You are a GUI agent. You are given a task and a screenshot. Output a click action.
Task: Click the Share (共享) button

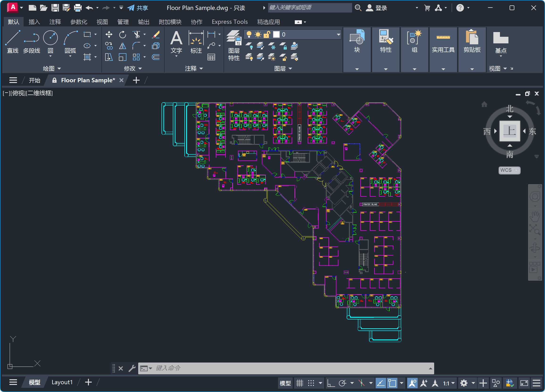[138, 8]
